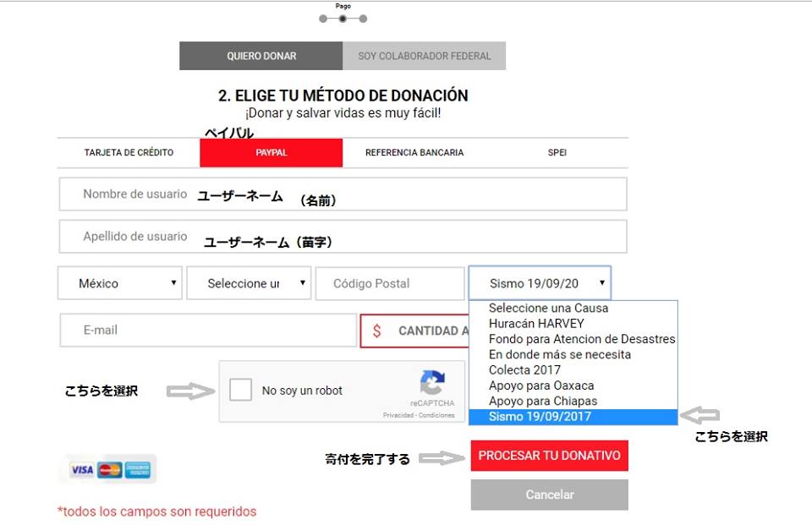This screenshot has width=812, height=525.
Task: Expand the "Seleccione un" state dropdown
Action: pos(249,283)
